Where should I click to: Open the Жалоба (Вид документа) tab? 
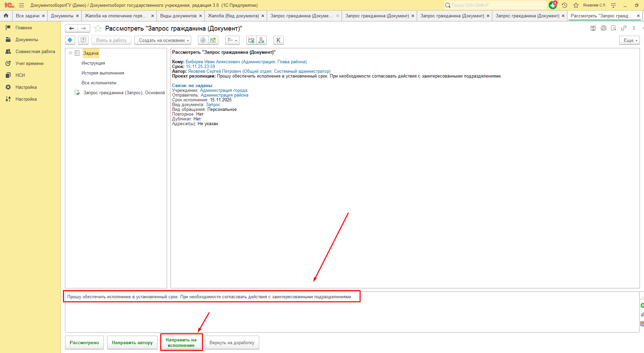click(x=233, y=16)
